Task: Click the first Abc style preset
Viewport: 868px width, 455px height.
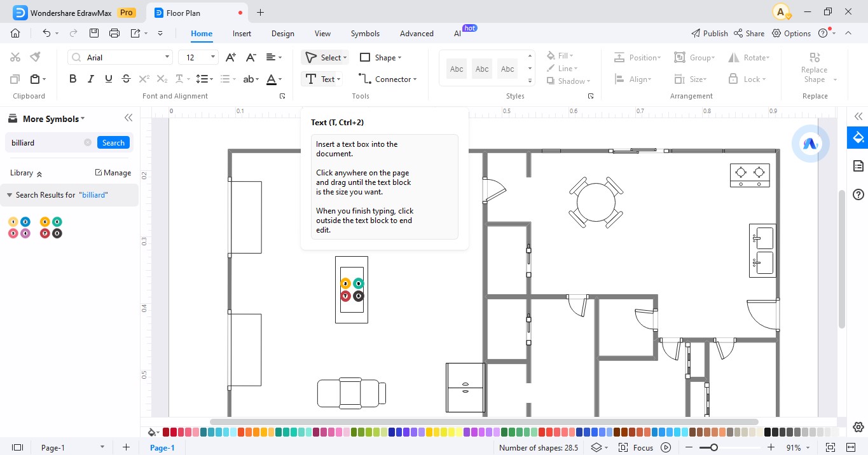Action: pos(457,69)
